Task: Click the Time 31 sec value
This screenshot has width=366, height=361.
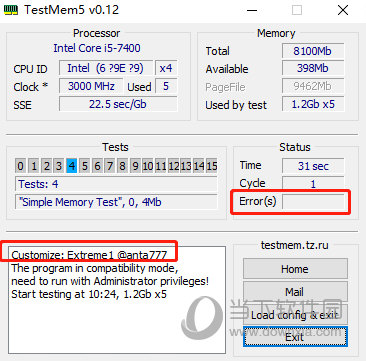Action: pos(313,166)
